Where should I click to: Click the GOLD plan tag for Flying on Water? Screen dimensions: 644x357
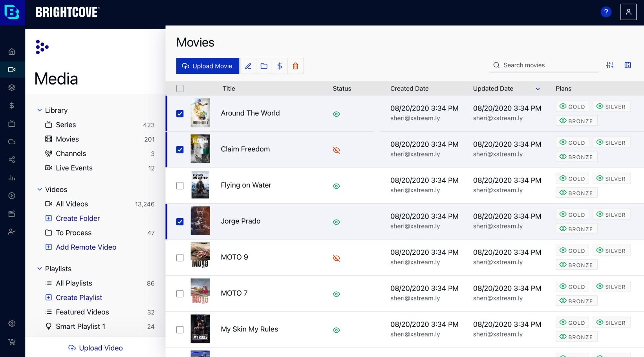coord(572,178)
